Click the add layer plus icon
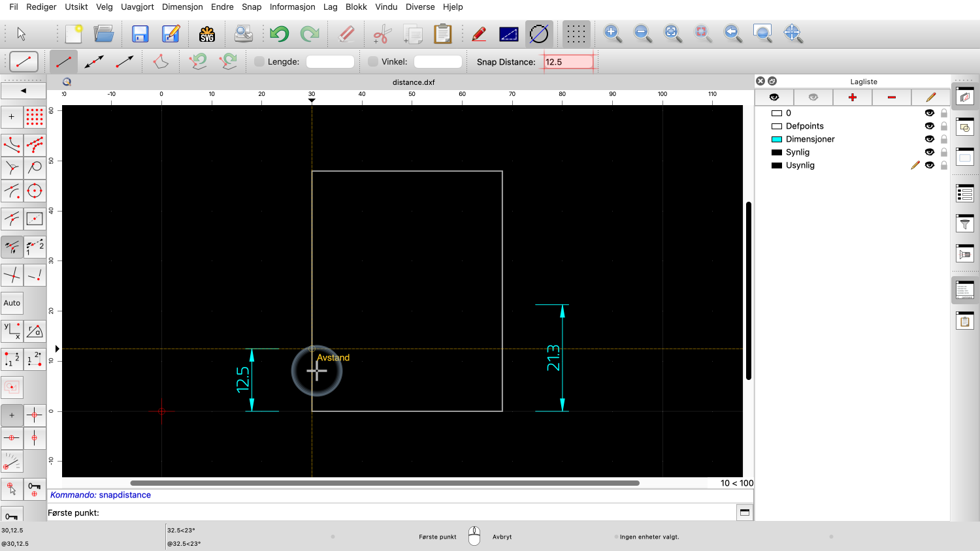 pyautogui.click(x=852, y=97)
